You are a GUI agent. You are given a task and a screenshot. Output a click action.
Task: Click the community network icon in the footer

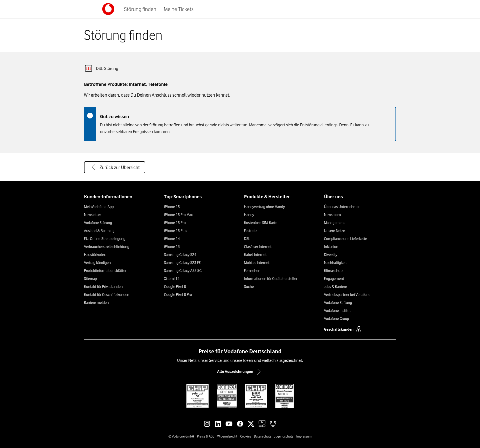[273, 424]
